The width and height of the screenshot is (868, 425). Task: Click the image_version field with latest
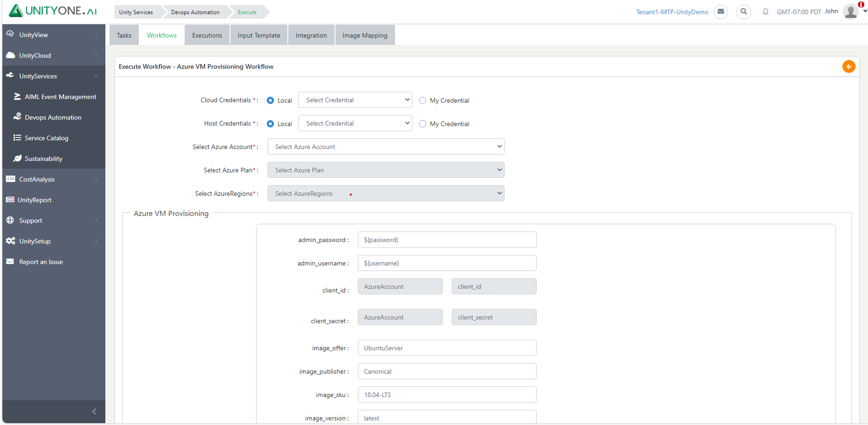(447, 417)
